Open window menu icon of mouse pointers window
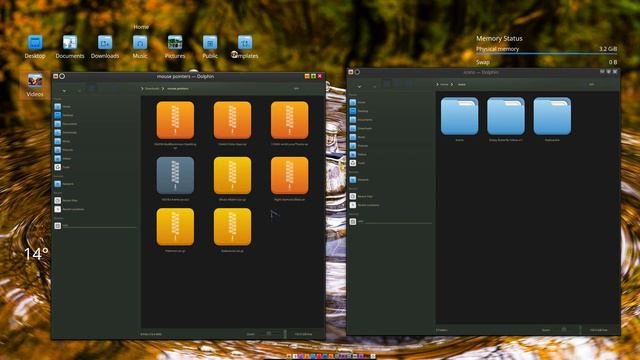The width and height of the screenshot is (640, 360). point(56,76)
